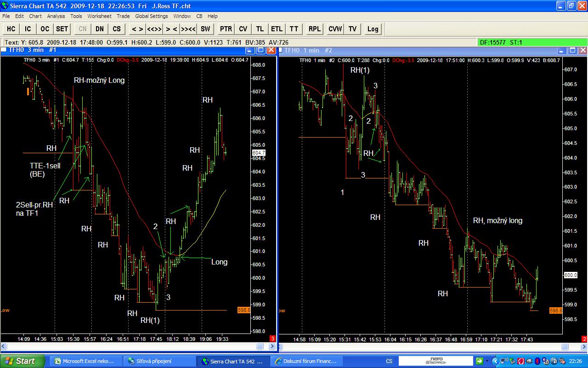Click the IC toolbar button
Viewport: 588px width, 368px height.
coord(28,29)
